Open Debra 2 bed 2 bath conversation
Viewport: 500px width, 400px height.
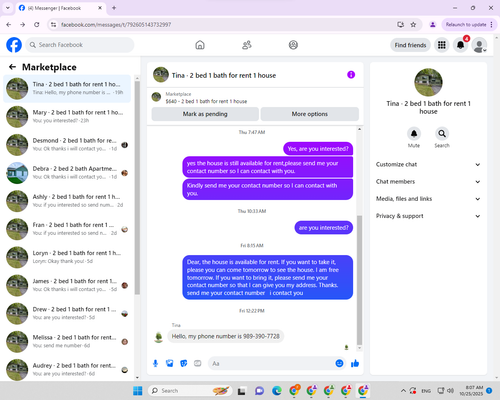coord(67,173)
